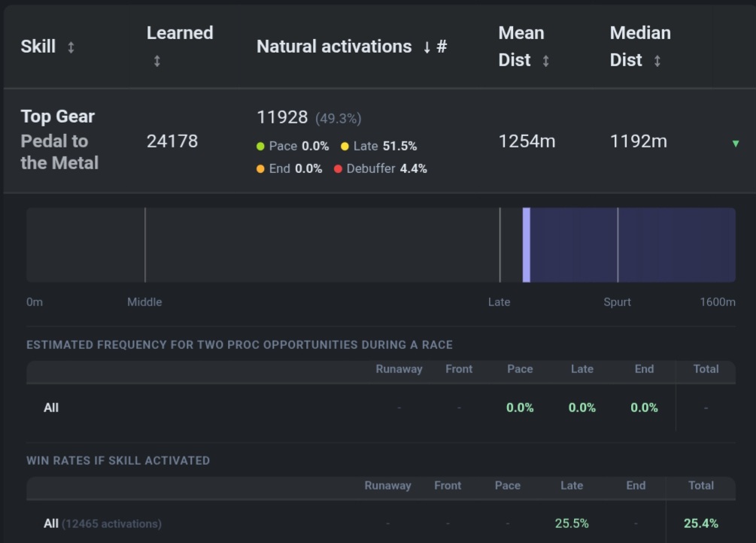
Task: Sort by Learned column sort arrows
Action: click(x=156, y=61)
